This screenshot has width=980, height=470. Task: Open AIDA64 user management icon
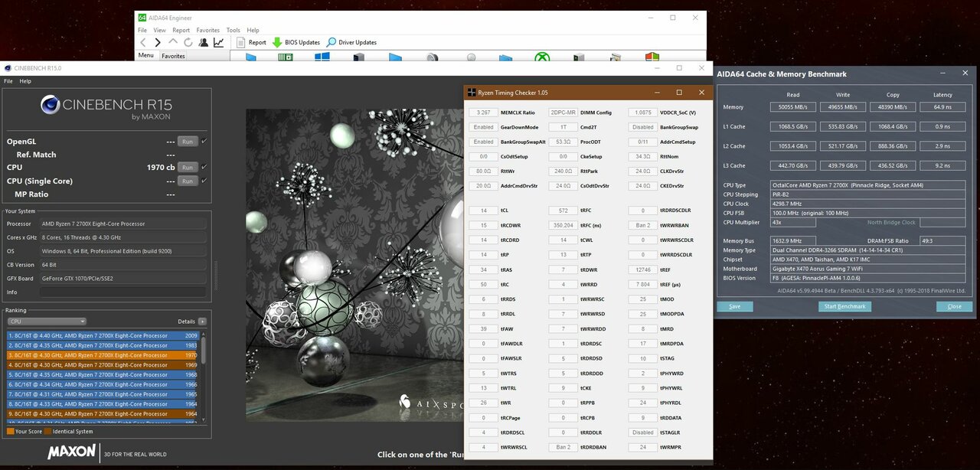204,42
